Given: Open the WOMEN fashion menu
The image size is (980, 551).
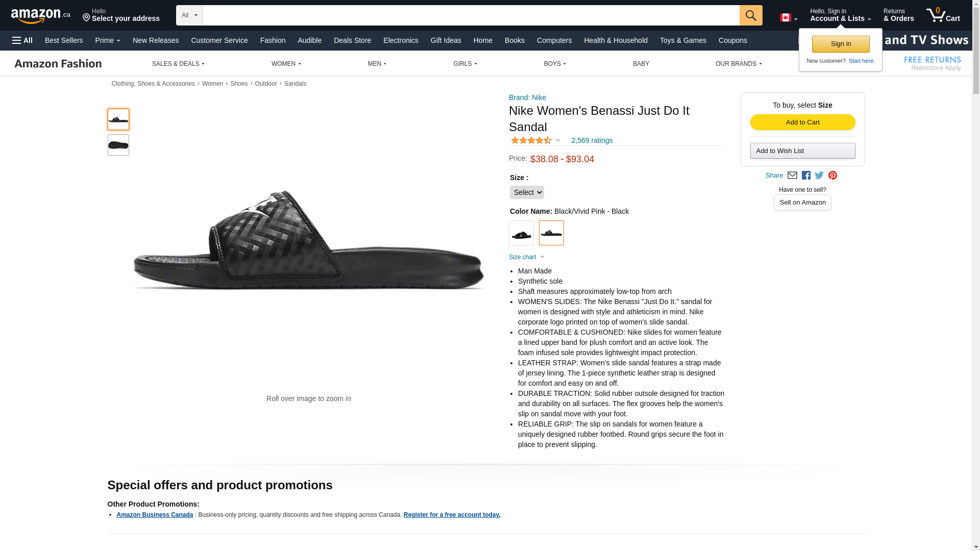Looking at the screenshot, I should pos(286,64).
